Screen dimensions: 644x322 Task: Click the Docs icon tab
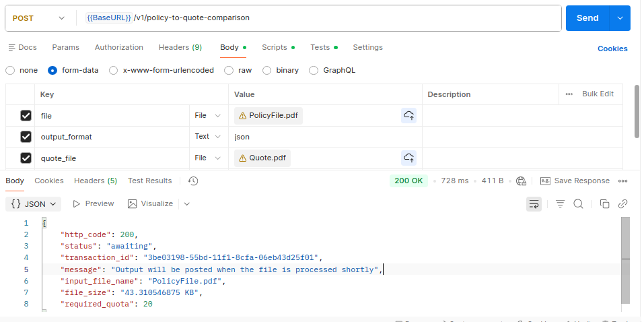tap(23, 48)
